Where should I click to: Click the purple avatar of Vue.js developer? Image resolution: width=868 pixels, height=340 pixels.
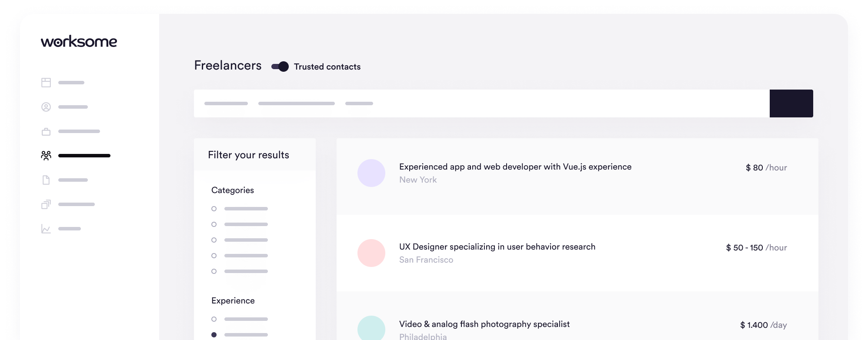click(371, 173)
